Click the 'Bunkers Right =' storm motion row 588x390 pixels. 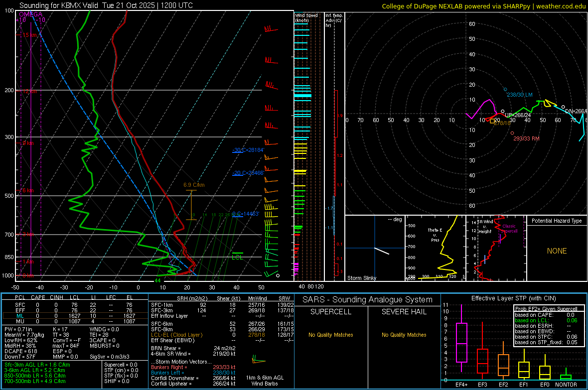click(193, 367)
